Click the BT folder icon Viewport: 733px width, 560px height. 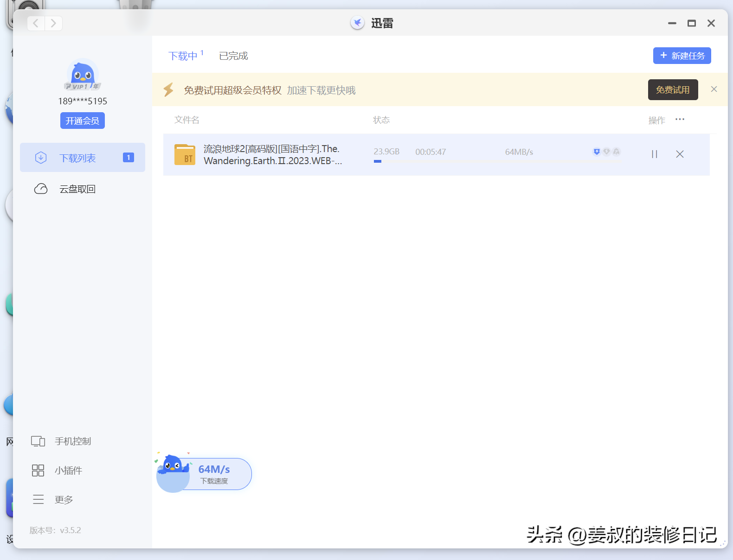(185, 155)
